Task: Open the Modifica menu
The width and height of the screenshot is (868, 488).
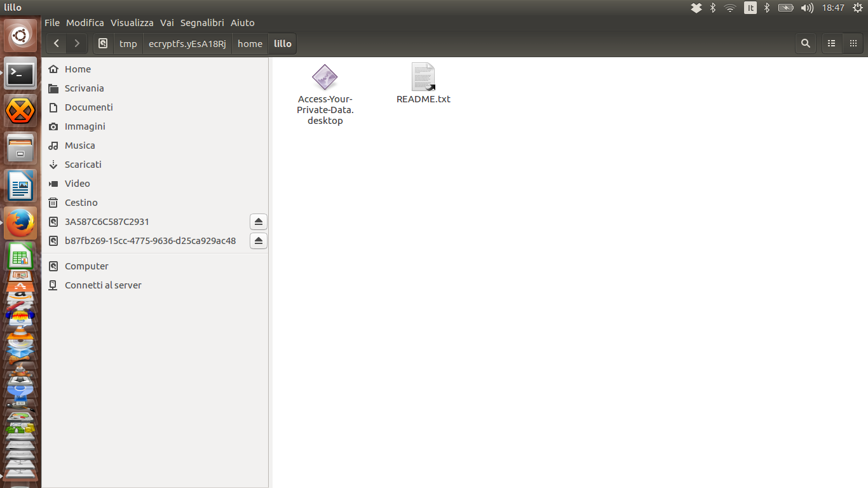Action: click(85, 23)
